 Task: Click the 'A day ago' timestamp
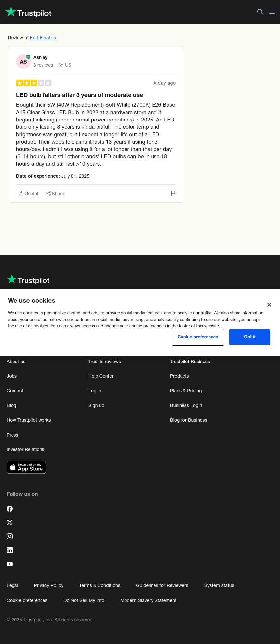[164, 83]
